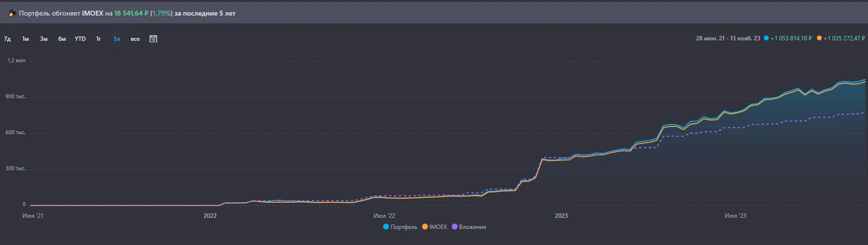
Task: Select the active 5л period
Action: (117, 39)
